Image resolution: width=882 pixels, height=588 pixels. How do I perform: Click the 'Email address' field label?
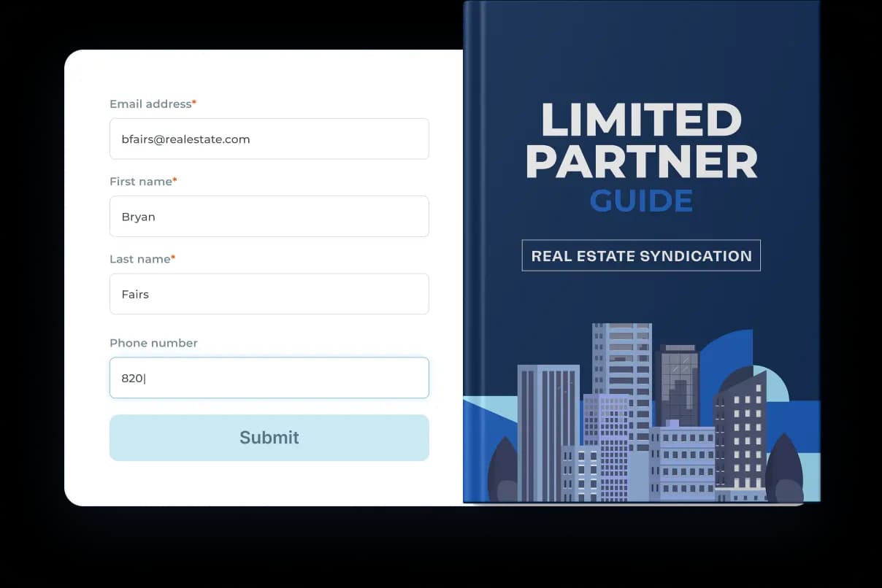click(x=150, y=104)
